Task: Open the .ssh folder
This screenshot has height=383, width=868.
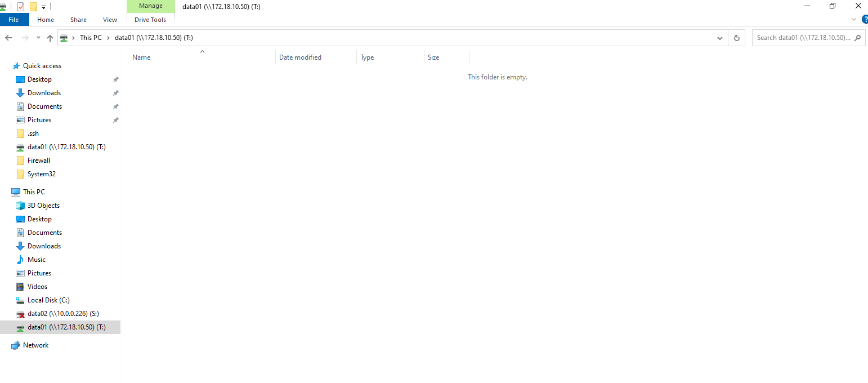Action: tap(33, 133)
